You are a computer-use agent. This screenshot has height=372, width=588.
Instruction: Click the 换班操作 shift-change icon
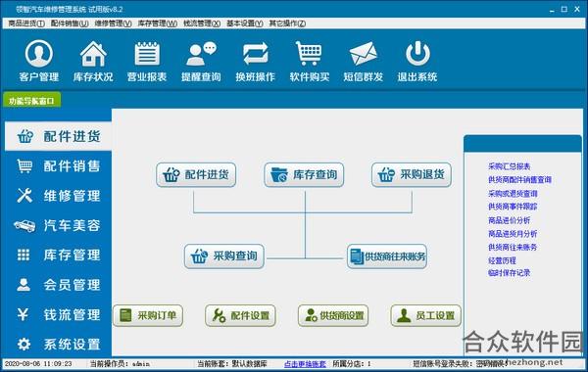tap(255, 61)
